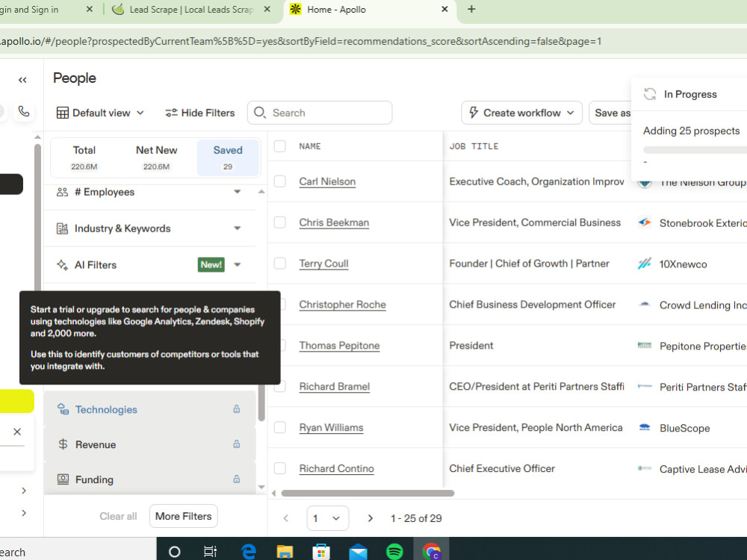Toggle select-all checkbox in NAME header
Viewport: 747px width, 560px height.
[x=280, y=146]
